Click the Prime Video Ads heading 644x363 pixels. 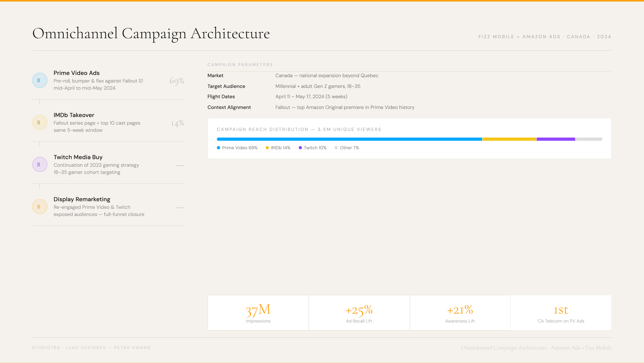[x=77, y=73]
